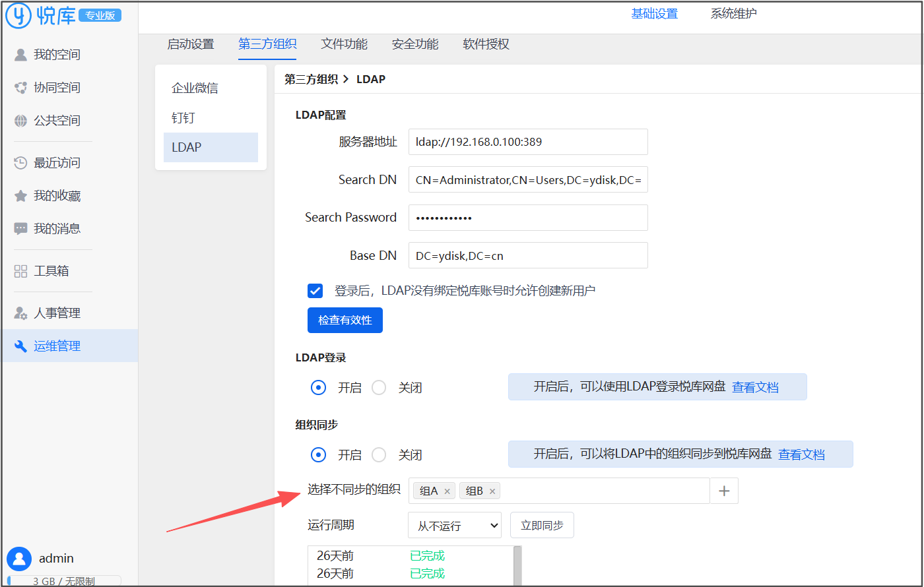The width and height of the screenshot is (924, 587).
Task: Open the 运行周期 dropdown
Action: pyautogui.click(x=455, y=526)
